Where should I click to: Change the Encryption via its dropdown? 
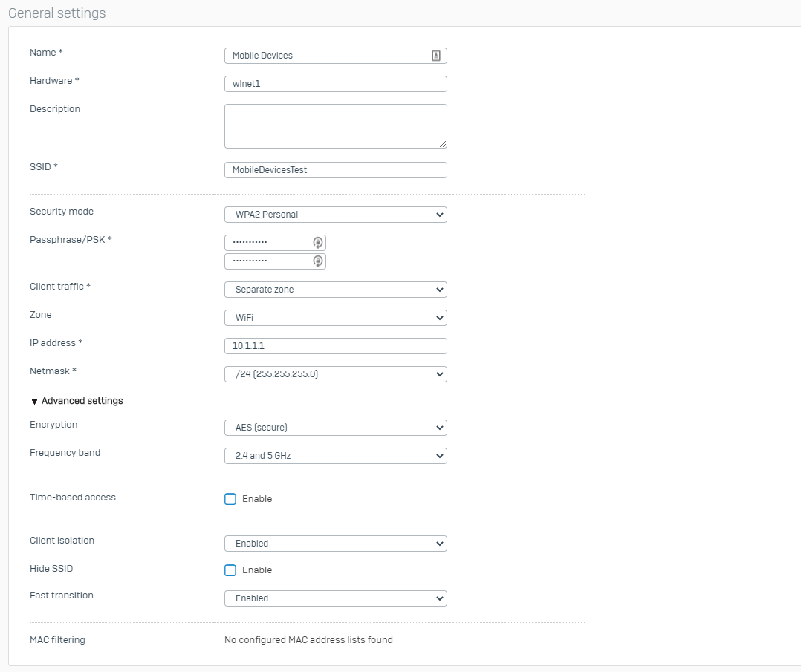[x=335, y=427]
